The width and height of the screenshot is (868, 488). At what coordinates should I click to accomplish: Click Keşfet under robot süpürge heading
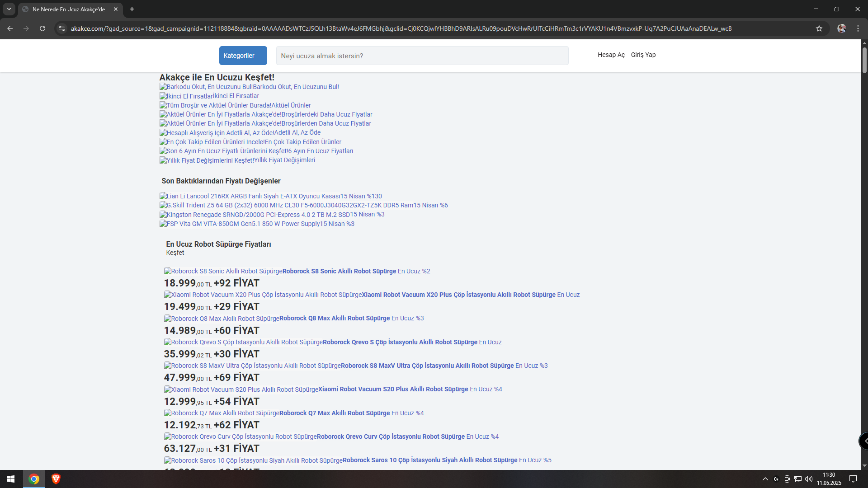click(x=175, y=253)
